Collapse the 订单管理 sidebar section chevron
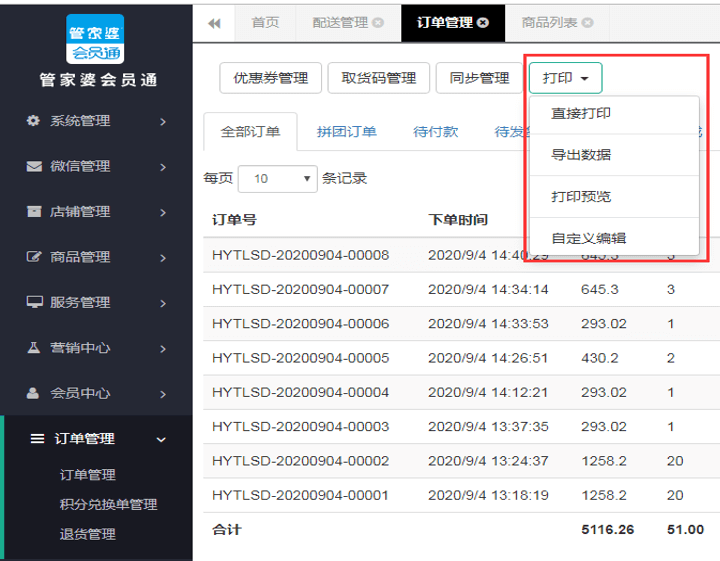The height and width of the screenshot is (561, 720). (x=161, y=439)
